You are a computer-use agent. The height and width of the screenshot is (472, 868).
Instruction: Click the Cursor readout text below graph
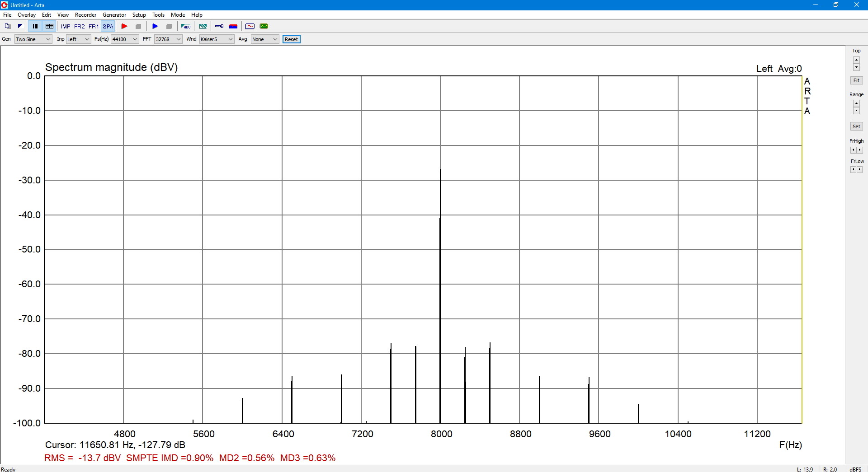click(115, 445)
